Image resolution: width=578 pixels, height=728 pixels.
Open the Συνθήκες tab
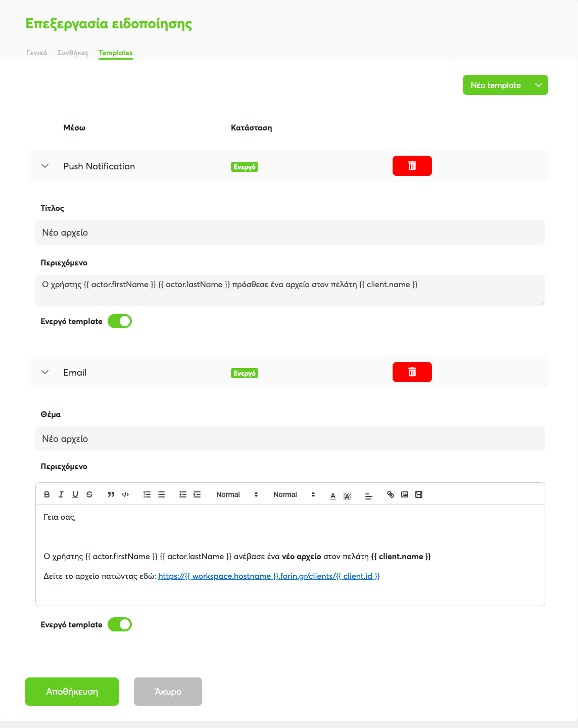73,53
